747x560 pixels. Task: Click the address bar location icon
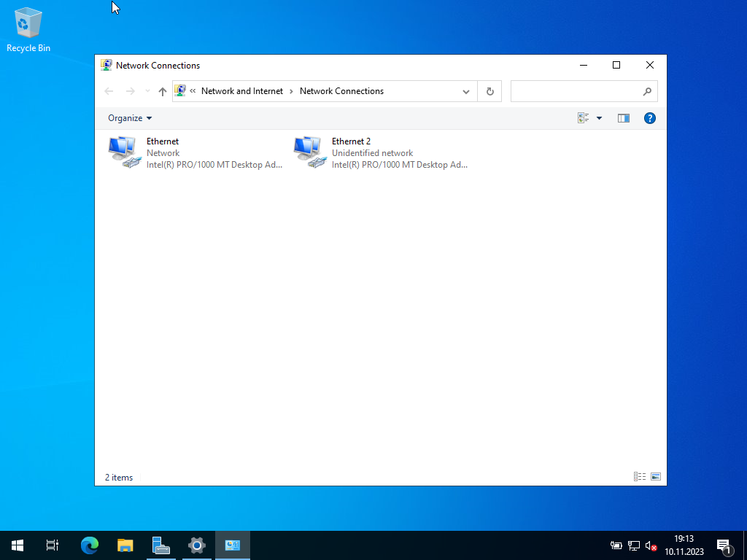180,90
